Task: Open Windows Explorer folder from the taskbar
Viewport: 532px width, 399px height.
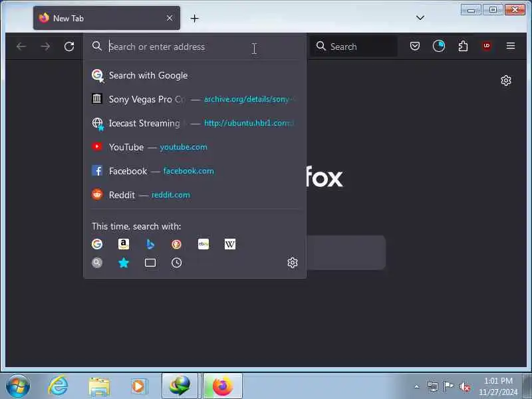Action: tap(99, 387)
